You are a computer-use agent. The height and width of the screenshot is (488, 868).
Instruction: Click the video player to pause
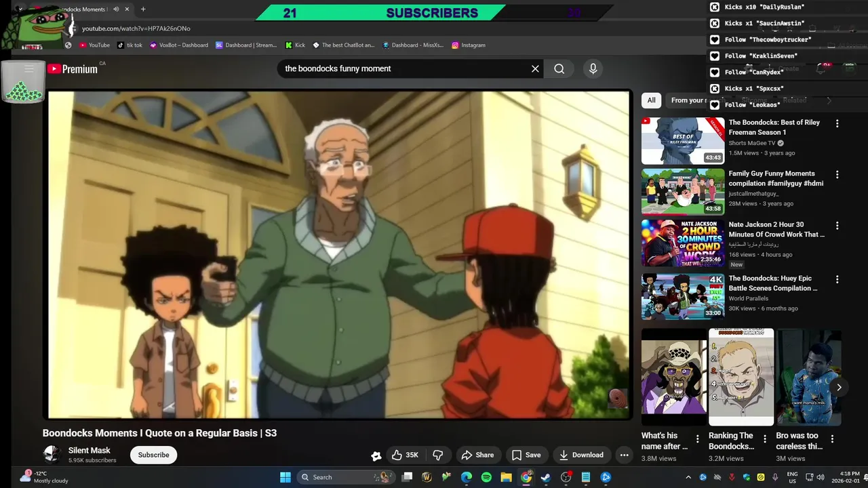(x=339, y=255)
